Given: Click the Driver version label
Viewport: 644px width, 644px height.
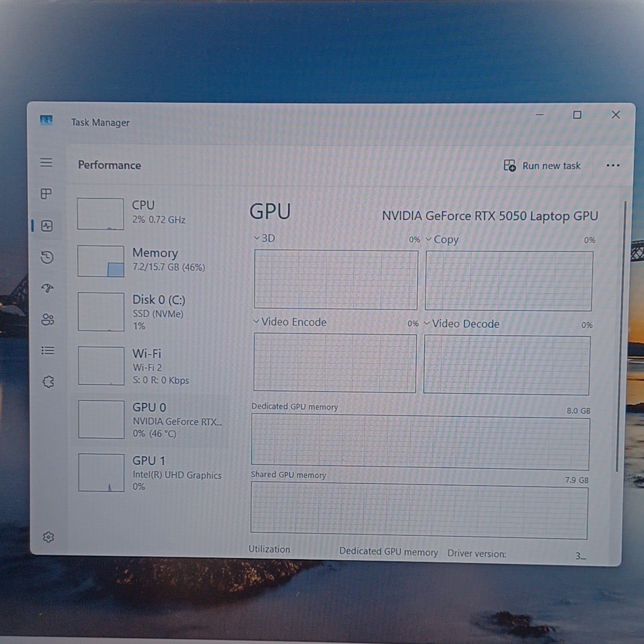Looking at the screenshot, I should click(x=477, y=553).
